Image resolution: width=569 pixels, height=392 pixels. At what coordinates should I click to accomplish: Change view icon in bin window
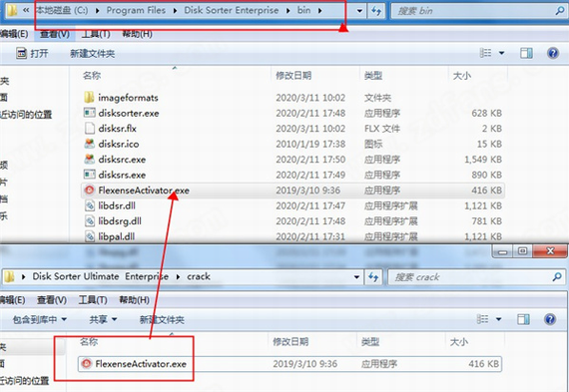point(485,53)
